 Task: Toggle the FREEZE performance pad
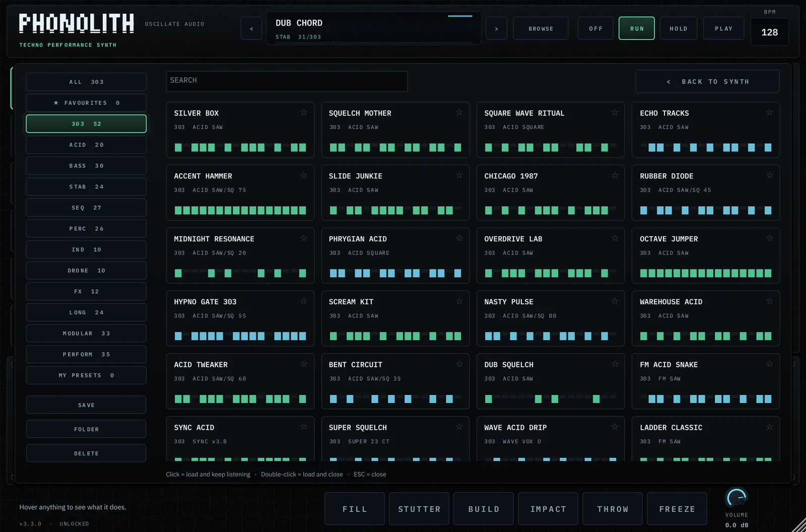click(x=677, y=509)
